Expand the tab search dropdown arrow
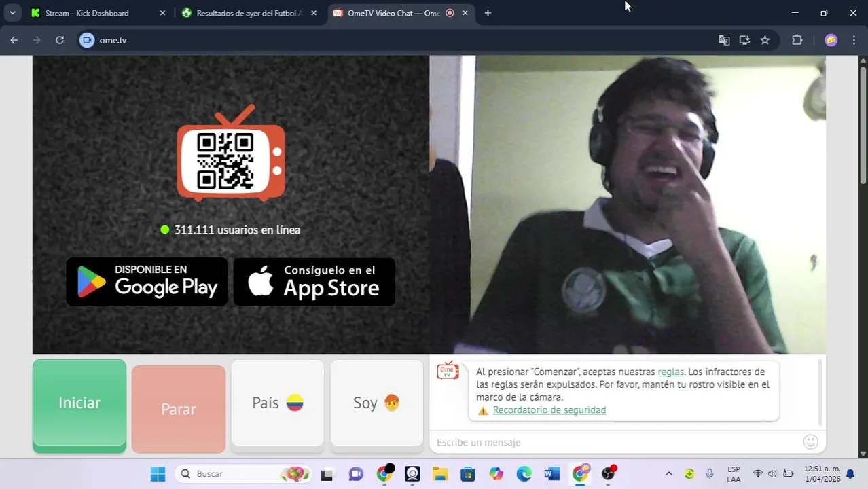This screenshot has height=489, width=868. tap(12, 13)
